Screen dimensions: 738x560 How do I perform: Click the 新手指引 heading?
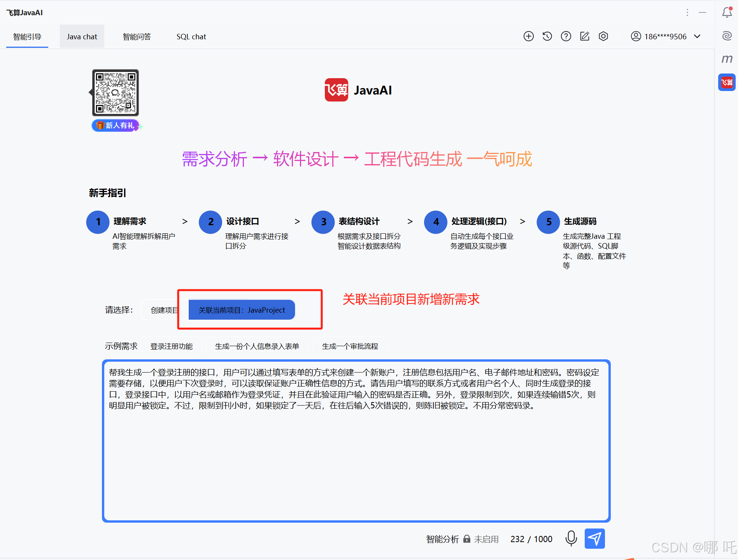107,193
